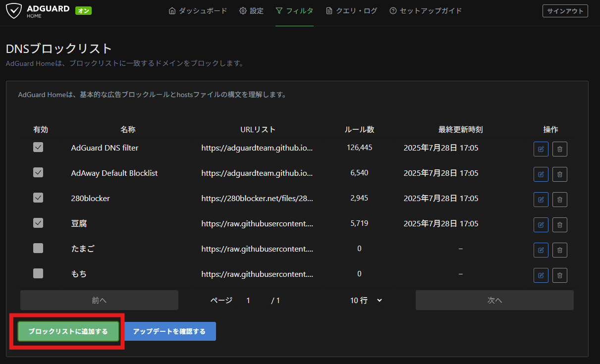Click the 280blocker list name
Viewport: 600px width, 364px height.
[91, 198]
